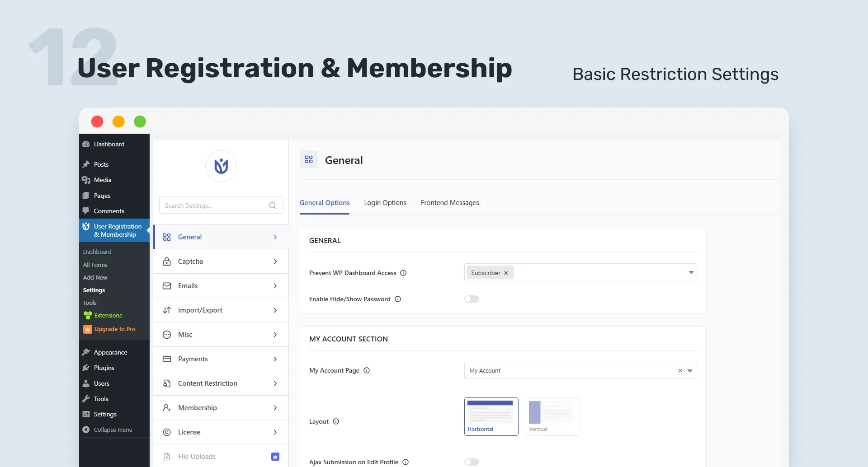Click the Payments card icon
The image size is (868, 467).
(x=167, y=359)
